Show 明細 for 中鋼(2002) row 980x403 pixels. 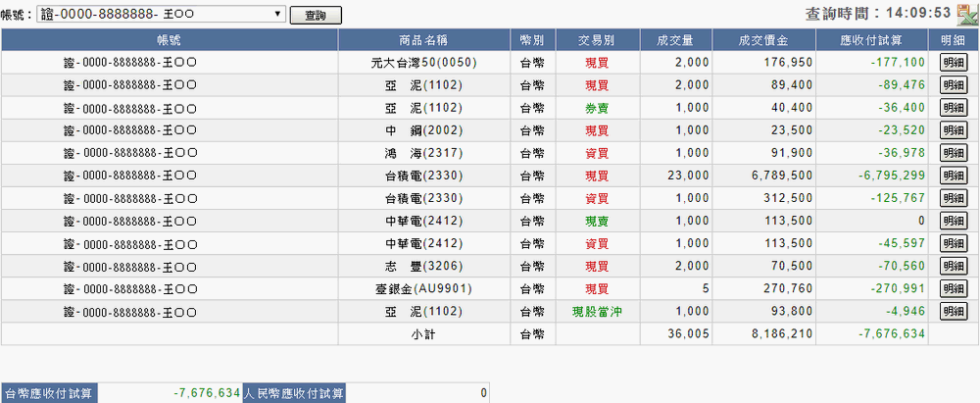tap(954, 129)
